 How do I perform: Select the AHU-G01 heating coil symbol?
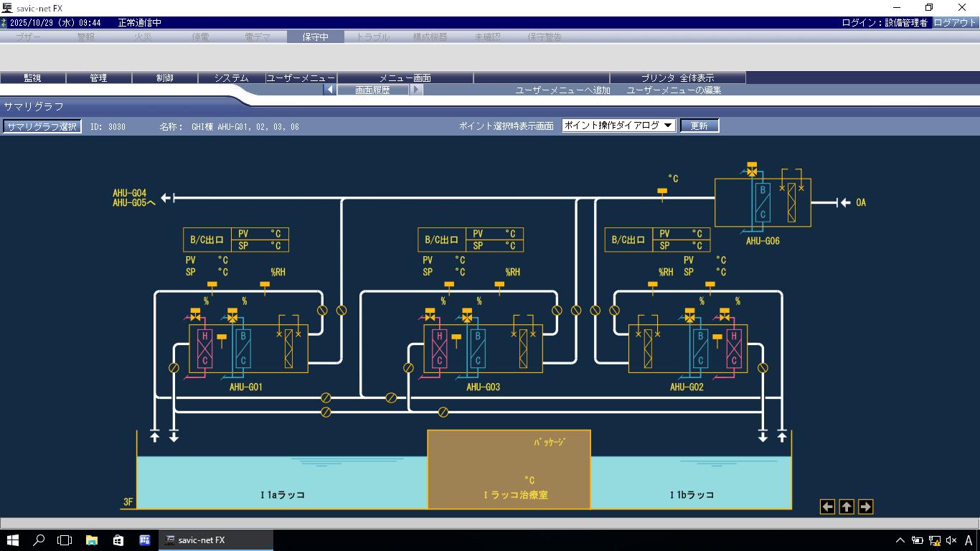[204, 348]
